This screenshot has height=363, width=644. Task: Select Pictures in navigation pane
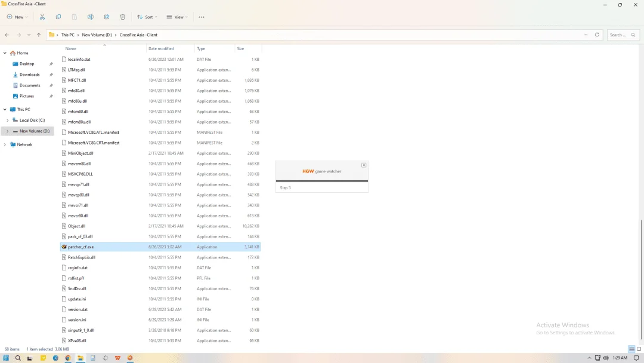[x=27, y=96]
